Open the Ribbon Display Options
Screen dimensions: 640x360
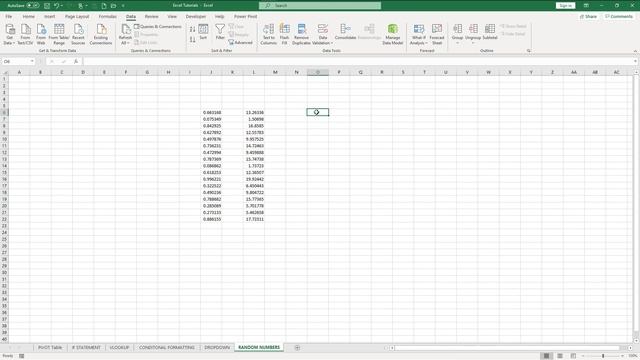(x=586, y=6)
